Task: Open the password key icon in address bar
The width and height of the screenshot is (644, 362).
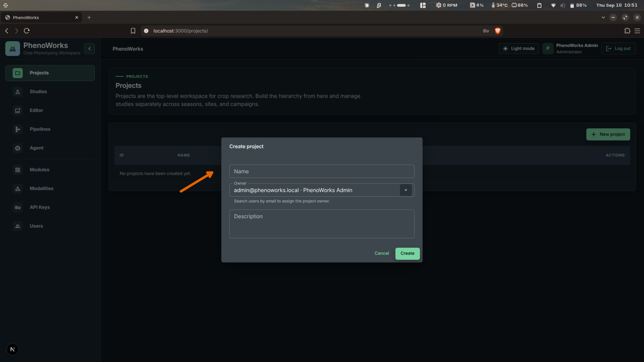Action: (486, 31)
